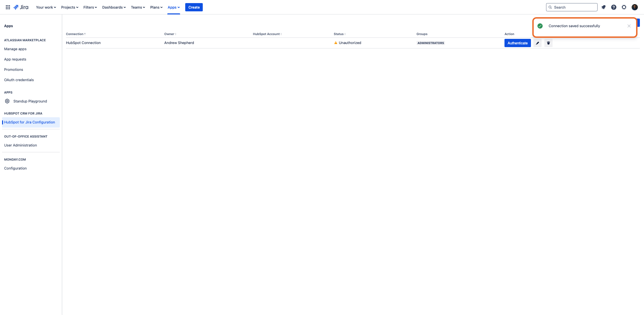Expand the Apps menu

pos(174,7)
